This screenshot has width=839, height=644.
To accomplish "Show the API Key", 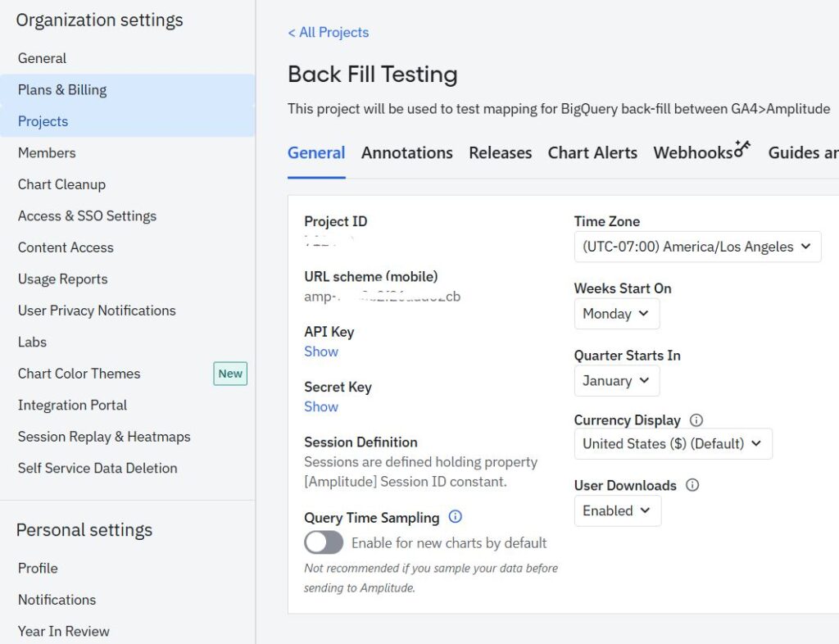I will 321,351.
